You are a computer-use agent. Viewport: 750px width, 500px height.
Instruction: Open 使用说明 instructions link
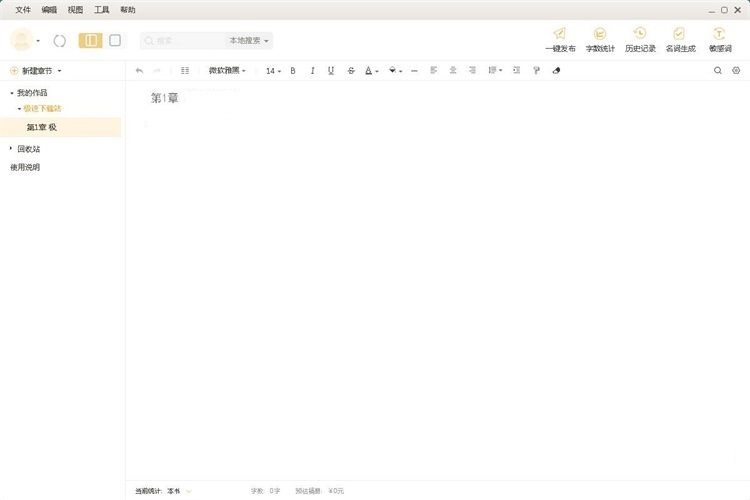pos(25,167)
